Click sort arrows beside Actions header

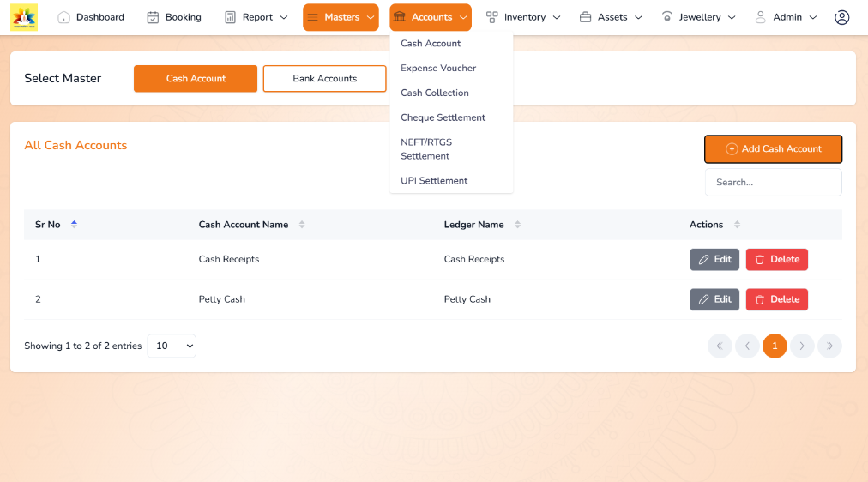pos(737,224)
